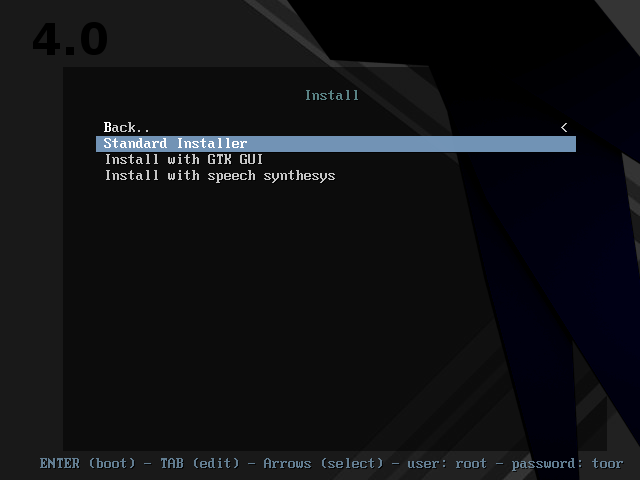The height and width of the screenshot is (480, 640).
Task: Click the boot help hint line at the bottom
Action: tap(331, 464)
